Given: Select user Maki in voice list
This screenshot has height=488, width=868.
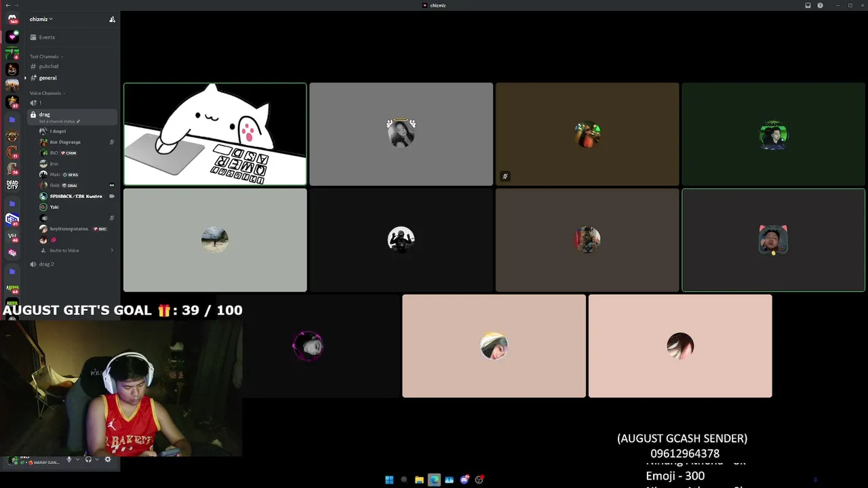Looking at the screenshot, I should (x=77, y=175).
